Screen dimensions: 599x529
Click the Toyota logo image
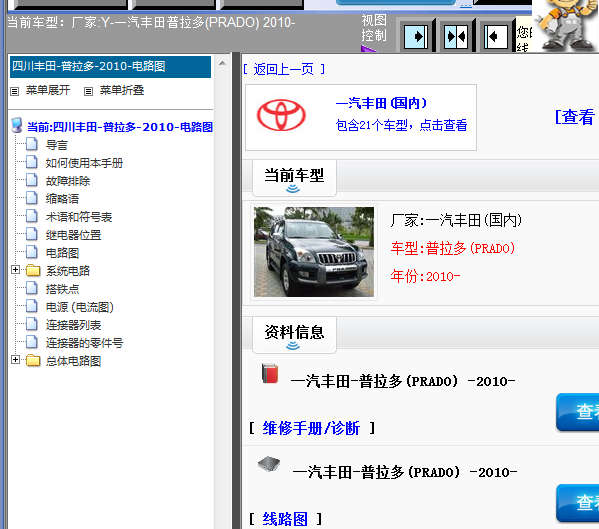pos(281,115)
